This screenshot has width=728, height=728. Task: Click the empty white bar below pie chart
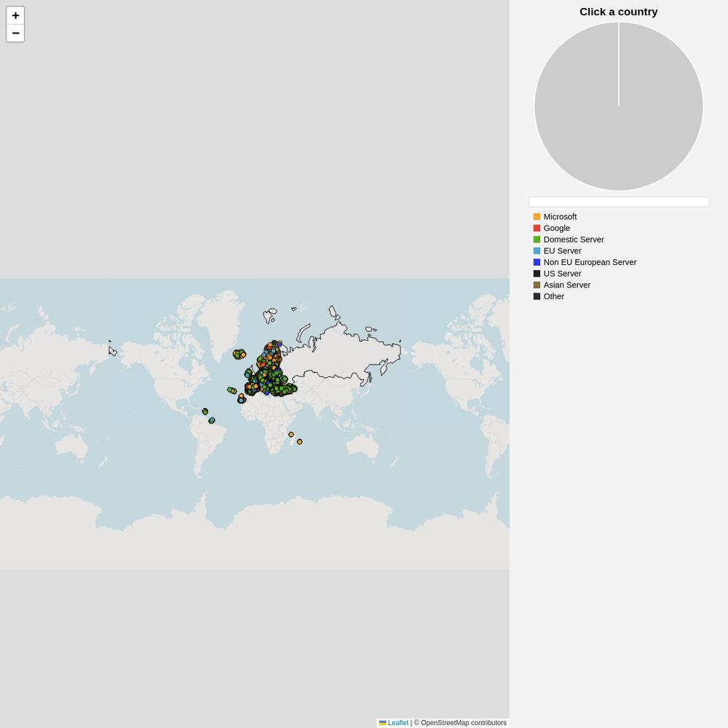[x=618, y=202]
